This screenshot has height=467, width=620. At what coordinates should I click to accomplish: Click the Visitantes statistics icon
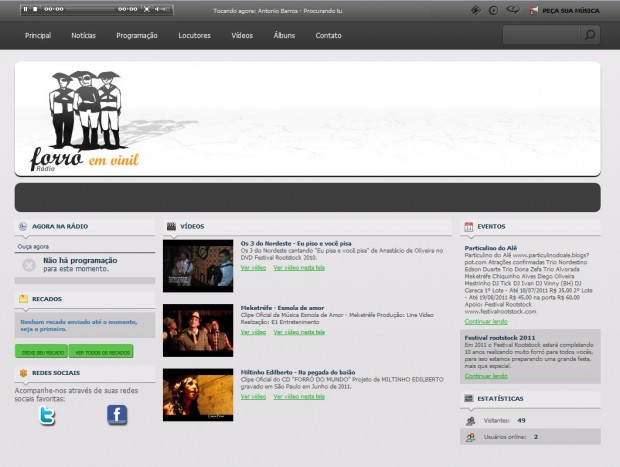[x=470, y=421]
